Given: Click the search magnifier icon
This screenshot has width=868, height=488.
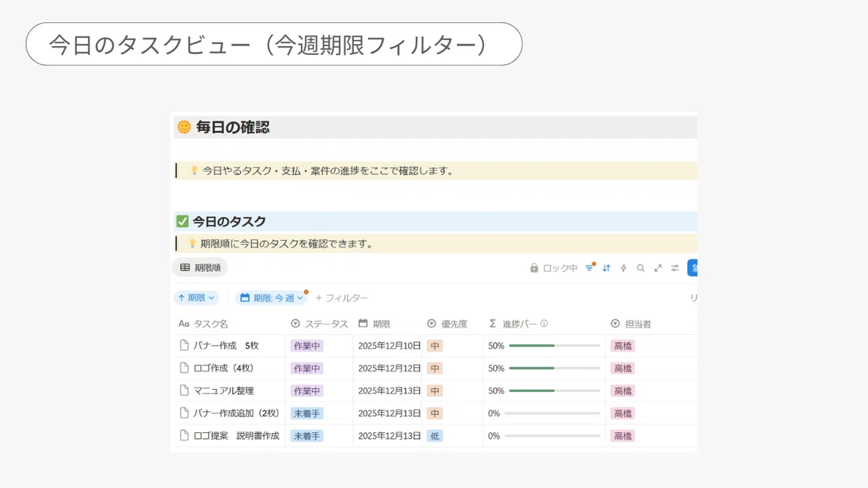Looking at the screenshot, I should [640, 268].
